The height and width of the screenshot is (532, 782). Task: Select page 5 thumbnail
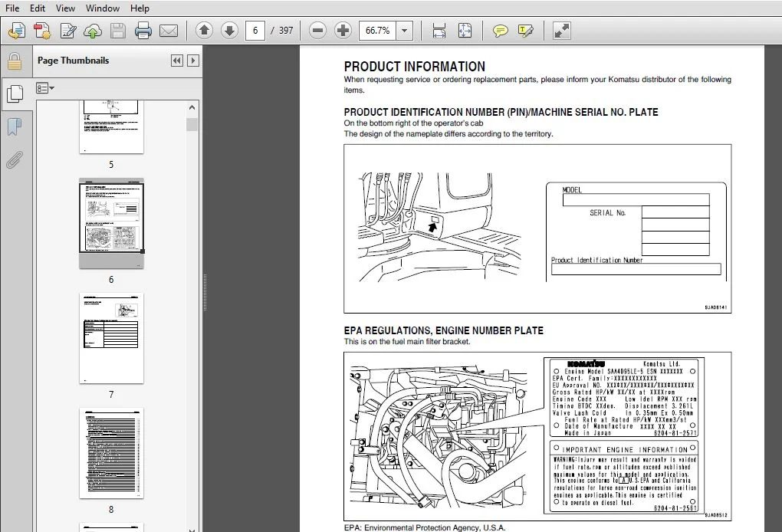pyautogui.click(x=111, y=126)
